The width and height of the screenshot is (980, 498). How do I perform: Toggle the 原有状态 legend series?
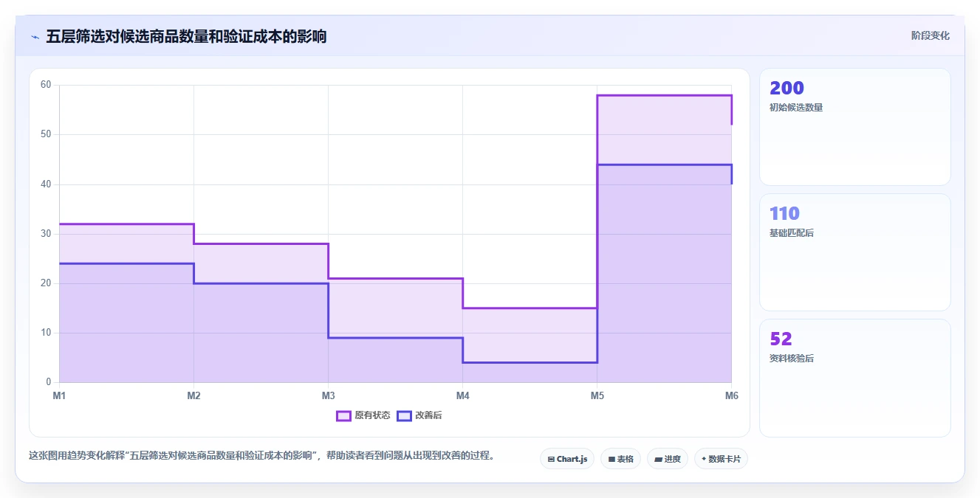point(363,415)
